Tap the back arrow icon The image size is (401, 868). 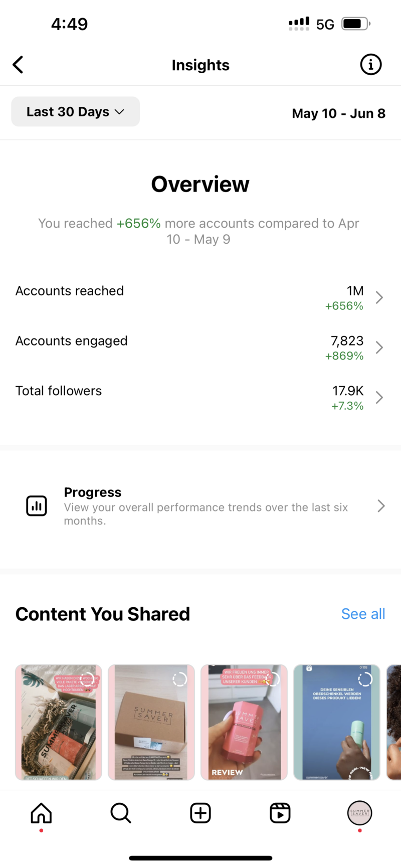tap(18, 65)
